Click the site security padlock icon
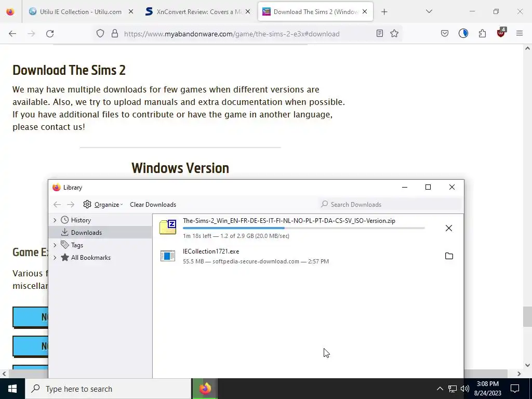Image resolution: width=532 pixels, height=399 pixels. point(115,34)
